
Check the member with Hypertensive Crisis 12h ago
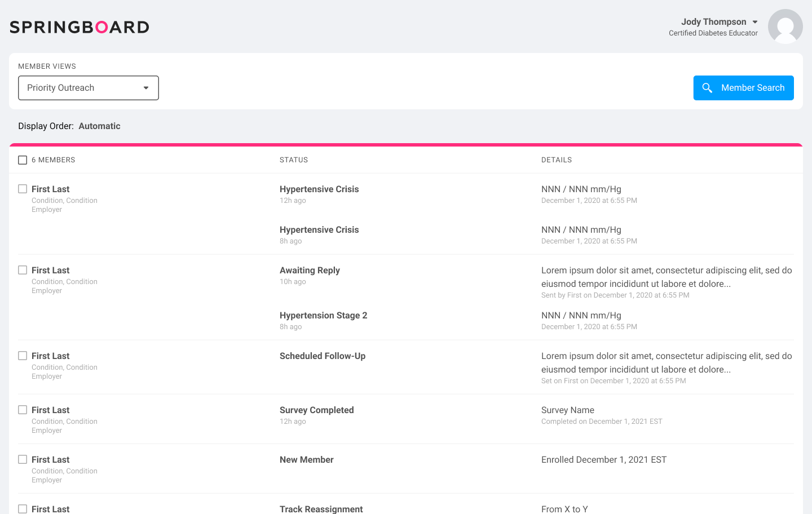tap(23, 189)
